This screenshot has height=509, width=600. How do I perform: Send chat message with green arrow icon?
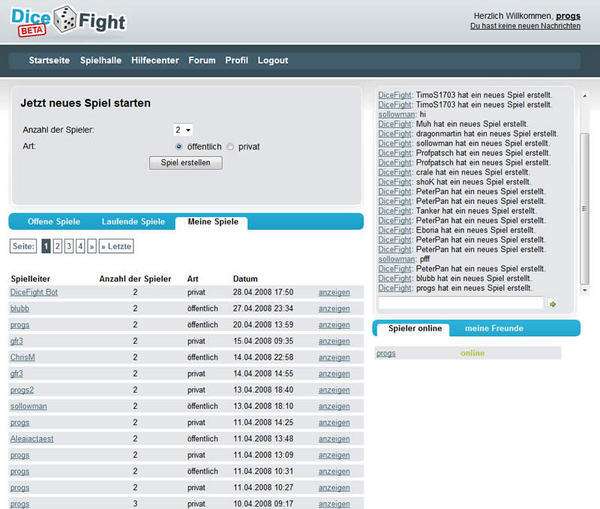point(553,304)
